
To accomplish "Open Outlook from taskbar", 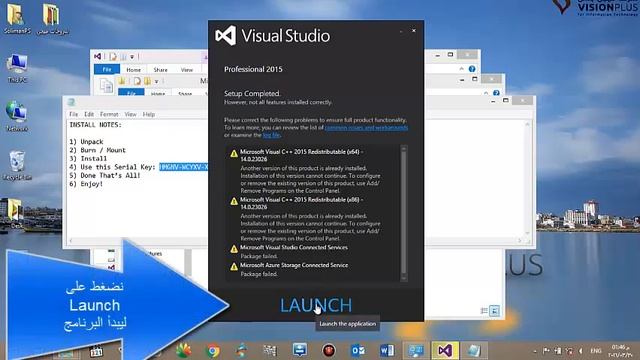I will 358,351.
